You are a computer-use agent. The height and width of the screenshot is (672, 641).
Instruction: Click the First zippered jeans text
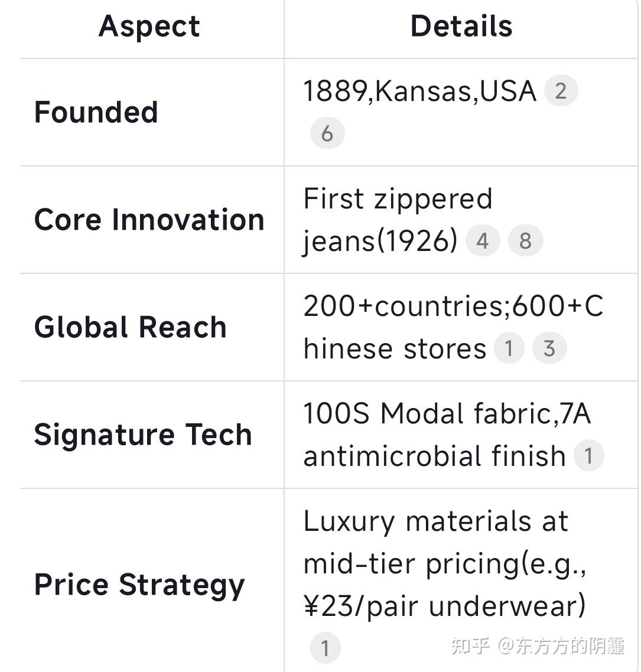(x=398, y=220)
